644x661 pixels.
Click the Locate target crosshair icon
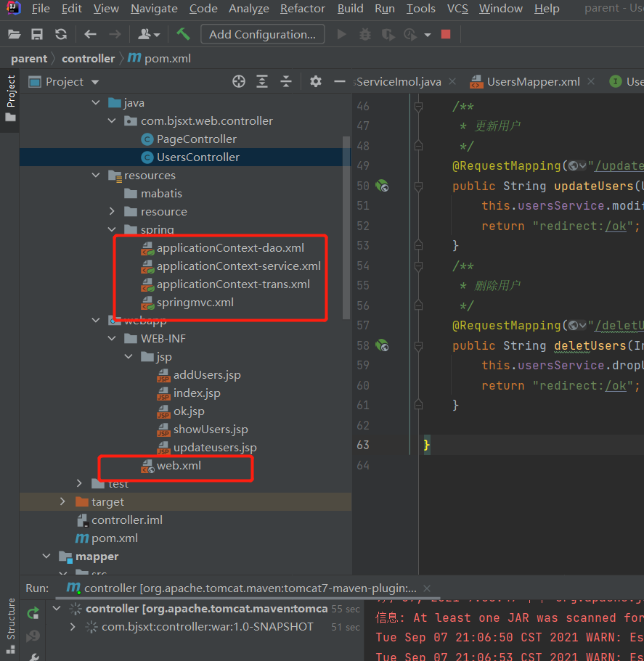[x=239, y=81]
